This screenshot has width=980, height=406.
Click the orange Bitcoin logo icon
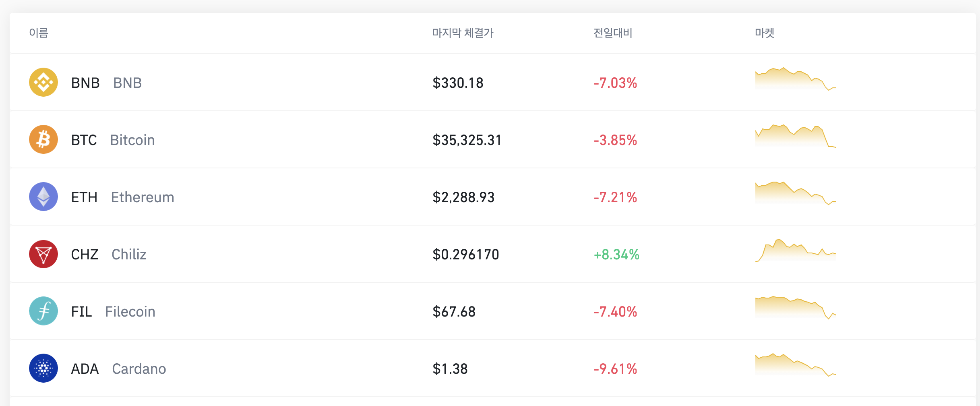click(43, 139)
